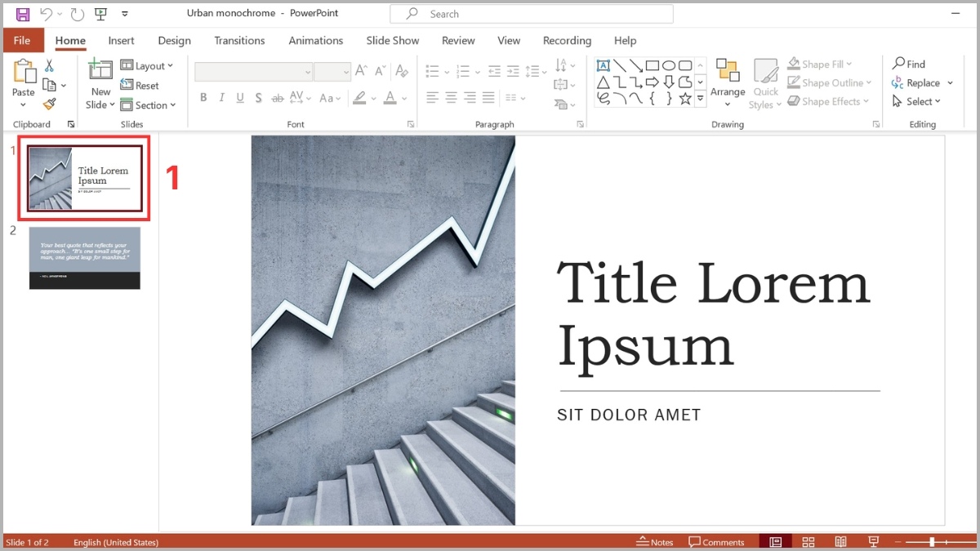Screen dimensions: 980x551
Task: Toggle underline formatting
Action: 239,97
